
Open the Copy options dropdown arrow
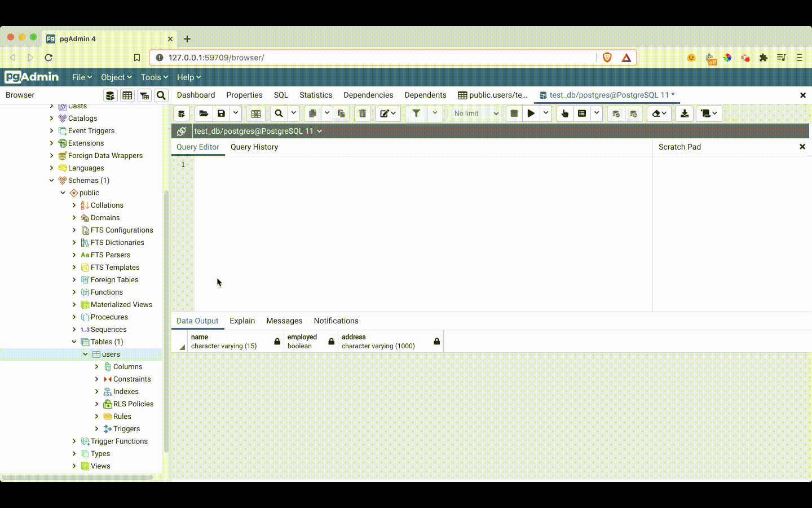click(327, 113)
